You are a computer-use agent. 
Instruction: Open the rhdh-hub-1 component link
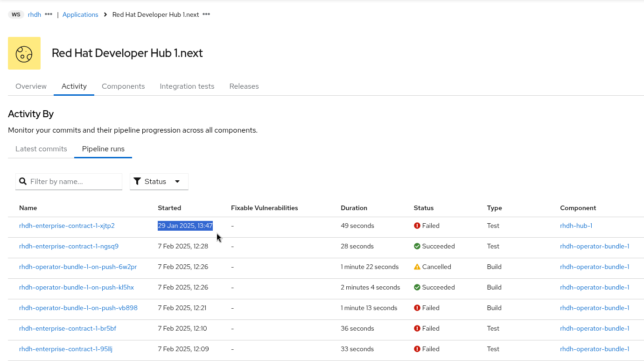(x=576, y=226)
